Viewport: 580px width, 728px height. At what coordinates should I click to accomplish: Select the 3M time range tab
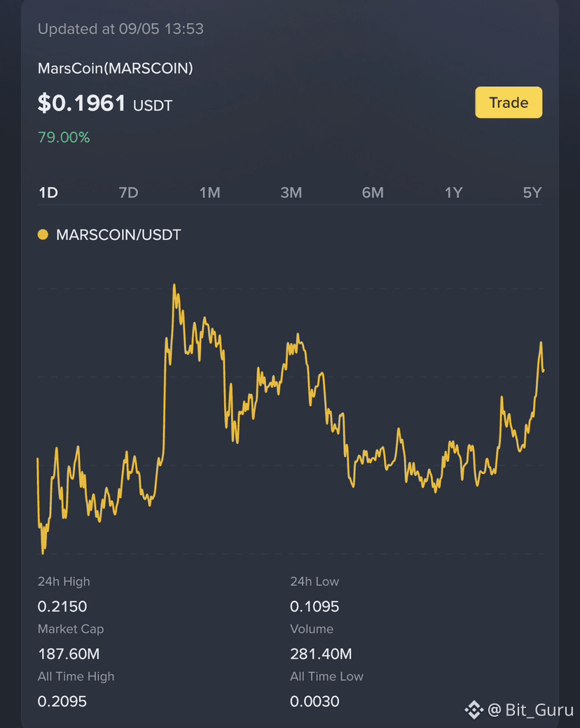[291, 192]
